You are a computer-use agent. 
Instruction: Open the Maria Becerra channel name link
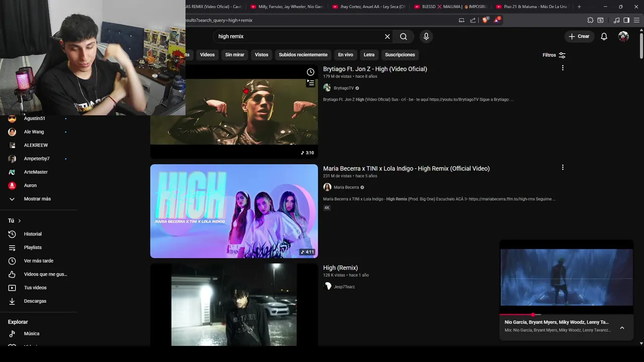[x=346, y=187]
